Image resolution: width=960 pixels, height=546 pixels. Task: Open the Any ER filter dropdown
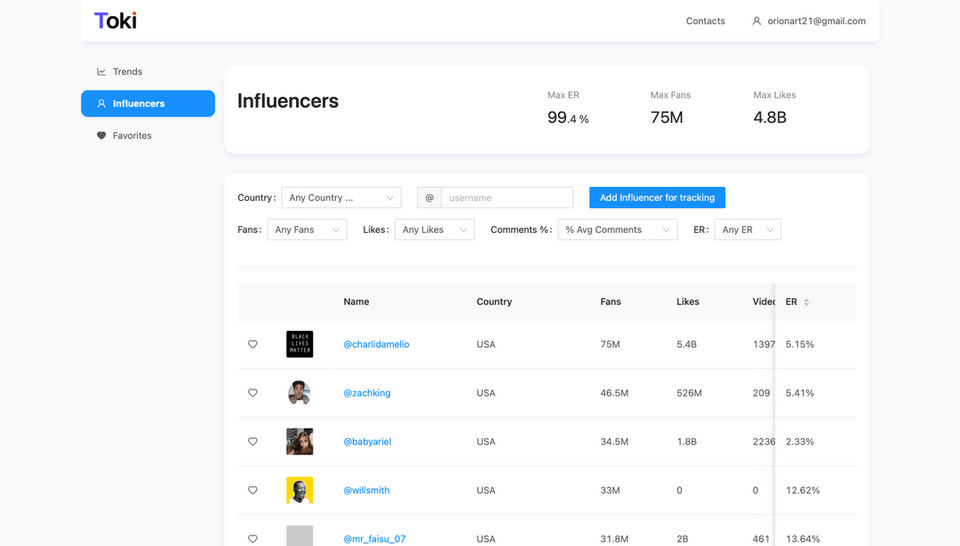coord(747,230)
